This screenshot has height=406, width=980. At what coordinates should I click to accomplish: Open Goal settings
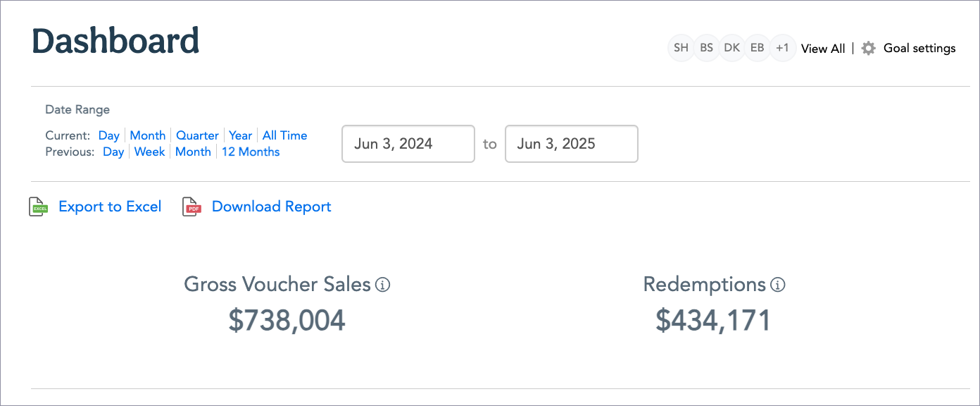tap(919, 49)
